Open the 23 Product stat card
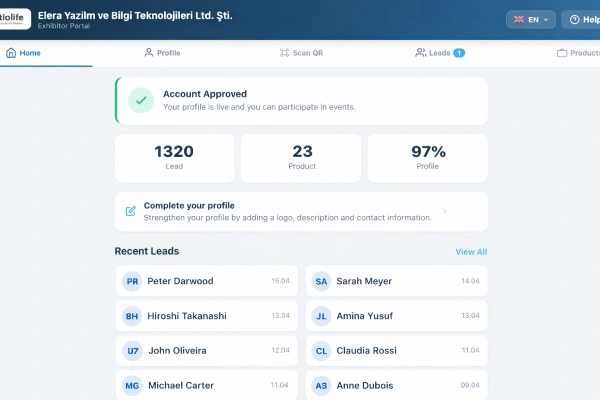This screenshot has width=600, height=400. 302,158
